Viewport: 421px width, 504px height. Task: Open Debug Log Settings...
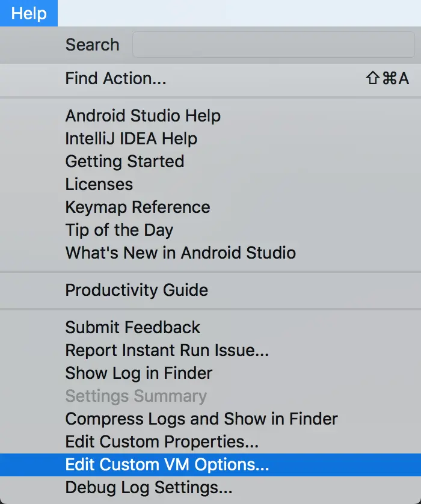pyautogui.click(x=149, y=487)
